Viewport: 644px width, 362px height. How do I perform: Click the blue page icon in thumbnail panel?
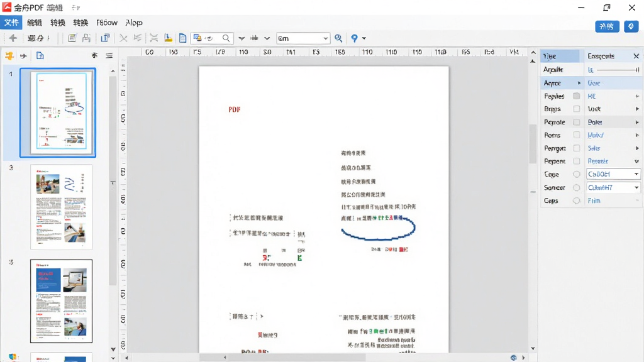click(x=40, y=55)
